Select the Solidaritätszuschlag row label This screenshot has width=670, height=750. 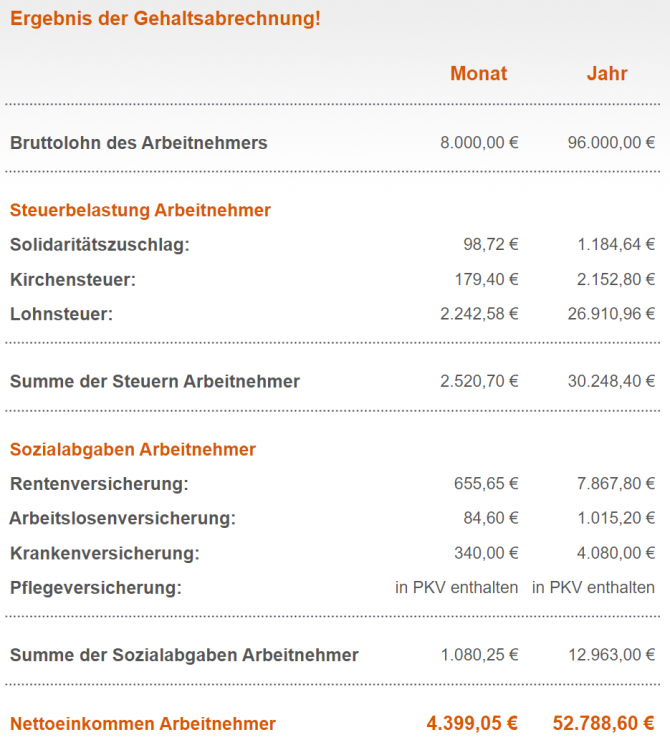click(99, 245)
